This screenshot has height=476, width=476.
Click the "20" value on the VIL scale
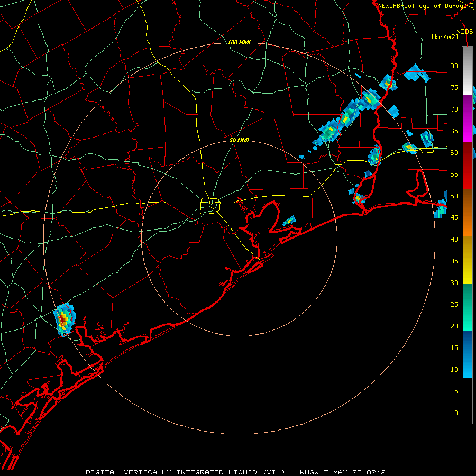click(x=454, y=326)
